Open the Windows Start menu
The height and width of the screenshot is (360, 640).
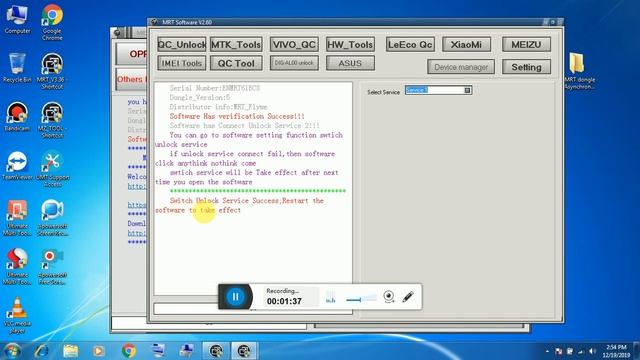(12, 351)
